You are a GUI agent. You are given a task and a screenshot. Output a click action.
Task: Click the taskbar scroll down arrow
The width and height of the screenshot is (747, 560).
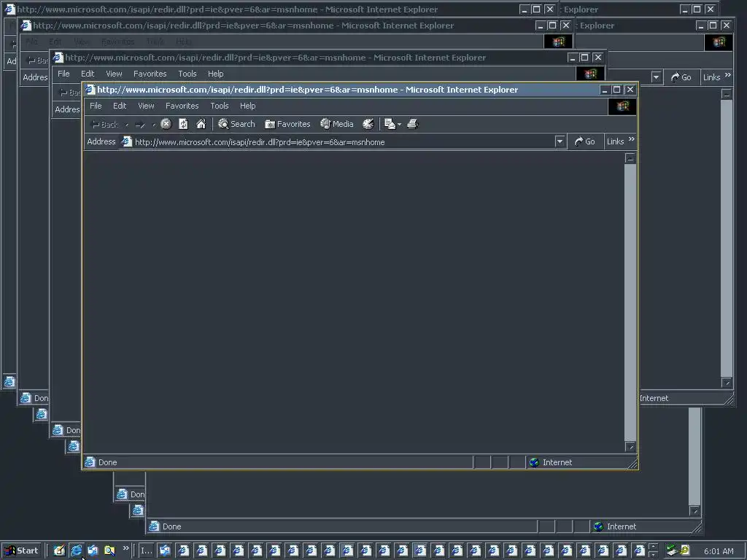pyautogui.click(x=653, y=555)
